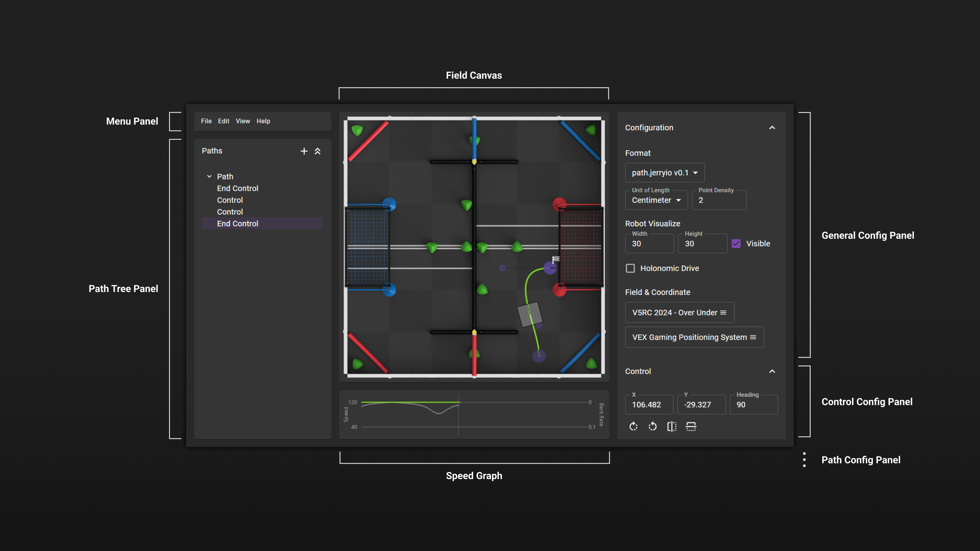Open the Help menu
The width and height of the screenshot is (980, 551).
pyautogui.click(x=263, y=121)
